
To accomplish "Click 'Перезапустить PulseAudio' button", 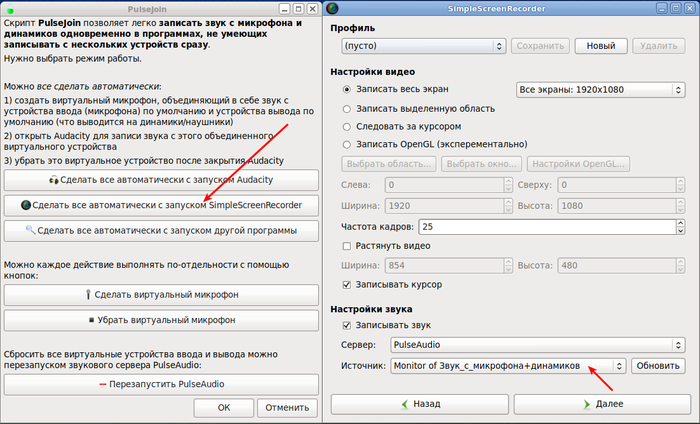I will pyautogui.click(x=161, y=384).
